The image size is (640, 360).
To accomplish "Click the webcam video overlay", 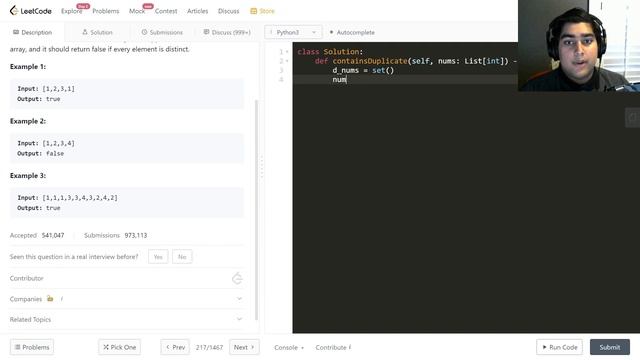I will [579, 46].
